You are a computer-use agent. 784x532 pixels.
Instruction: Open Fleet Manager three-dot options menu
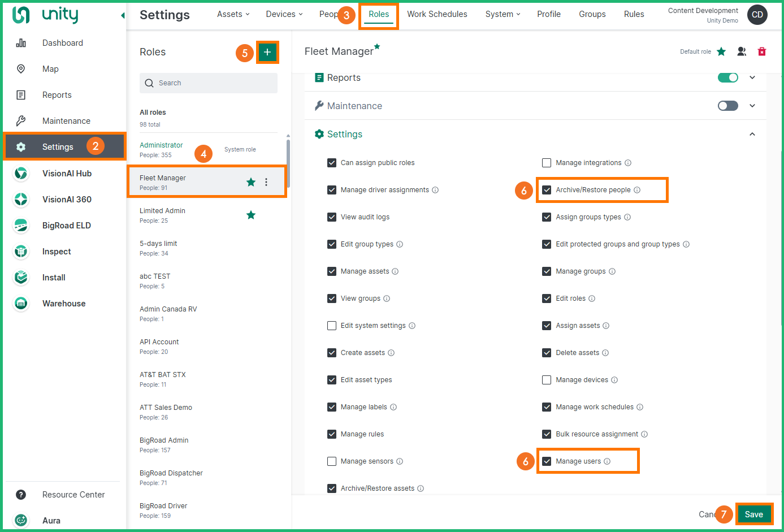pos(266,182)
